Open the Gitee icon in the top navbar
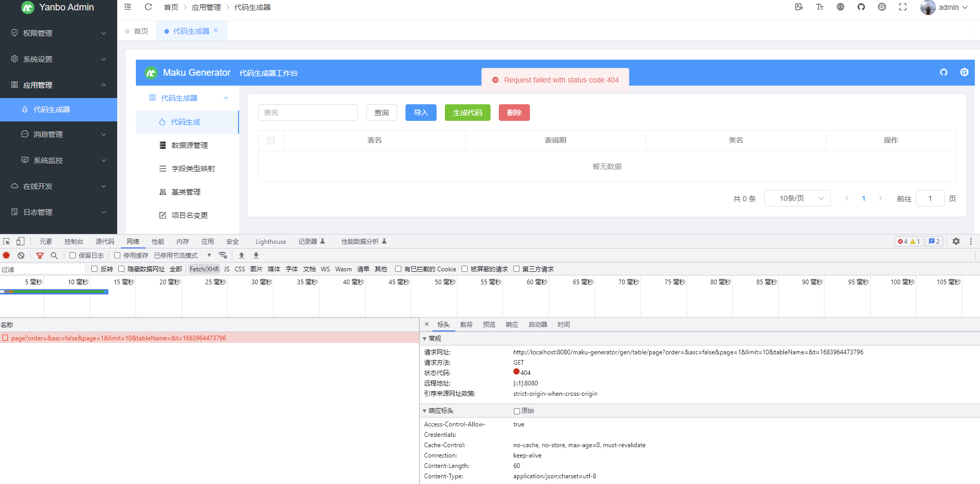The image size is (980, 484). click(882, 7)
